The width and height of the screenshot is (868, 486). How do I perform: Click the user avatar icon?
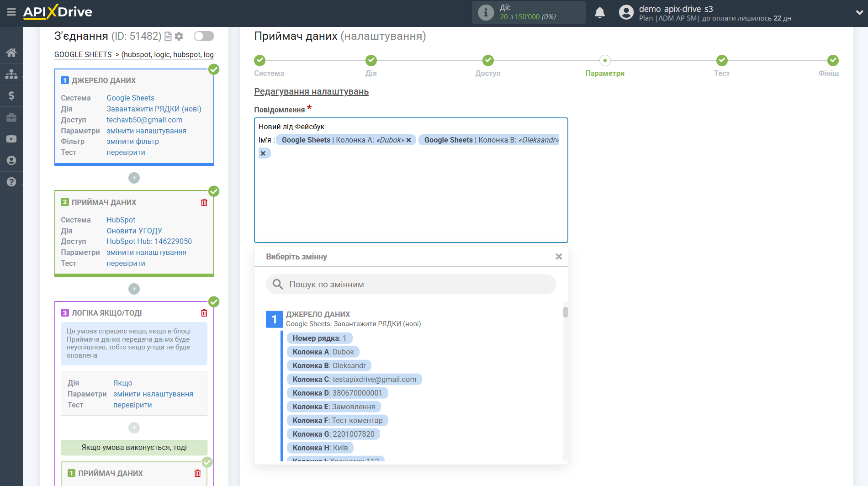[x=626, y=12]
